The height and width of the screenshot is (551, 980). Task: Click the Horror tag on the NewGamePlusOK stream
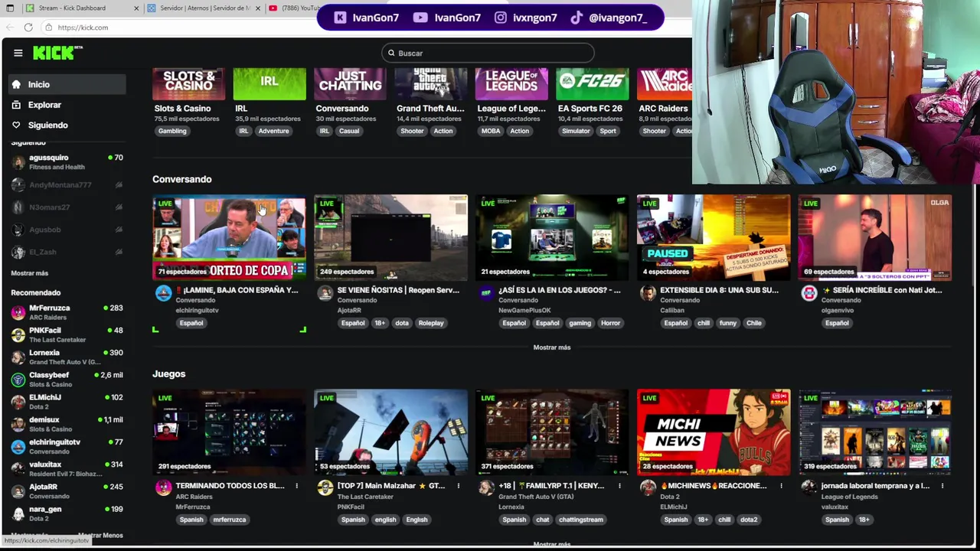coord(610,323)
